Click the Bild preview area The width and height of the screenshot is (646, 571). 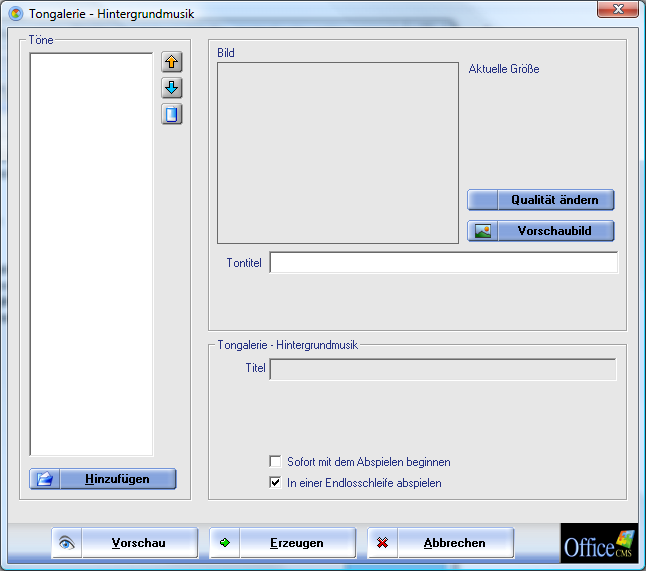click(338, 153)
